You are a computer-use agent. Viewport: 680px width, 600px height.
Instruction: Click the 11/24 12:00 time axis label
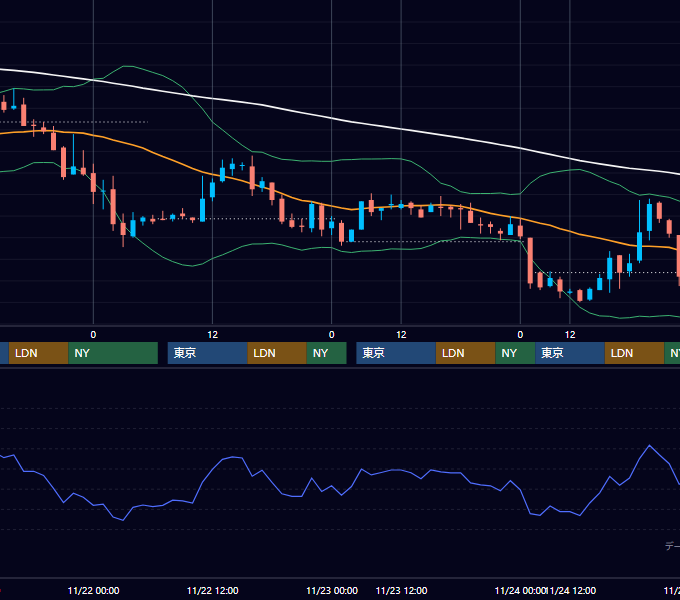(x=572, y=590)
